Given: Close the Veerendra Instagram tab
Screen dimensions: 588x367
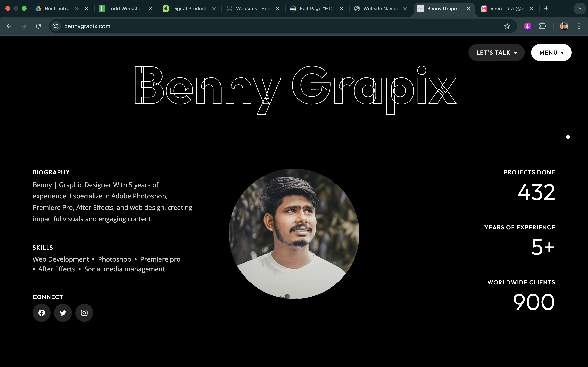Looking at the screenshot, I should pos(532,8).
